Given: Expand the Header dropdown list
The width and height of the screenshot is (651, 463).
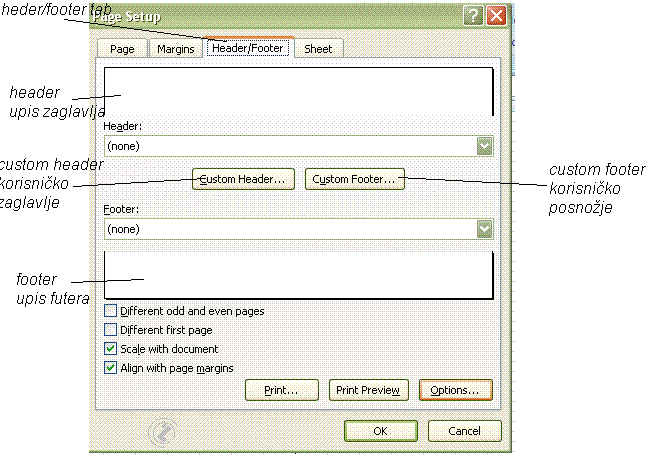Looking at the screenshot, I should [485, 146].
